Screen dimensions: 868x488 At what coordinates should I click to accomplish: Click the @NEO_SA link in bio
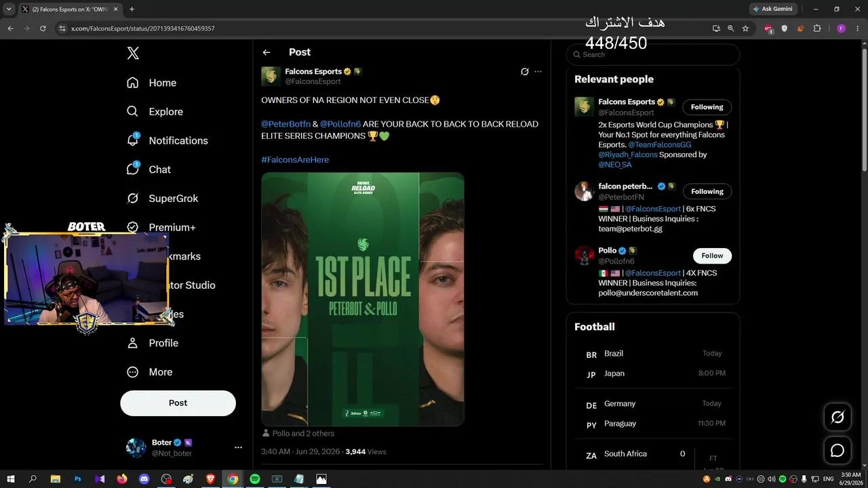(x=615, y=165)
